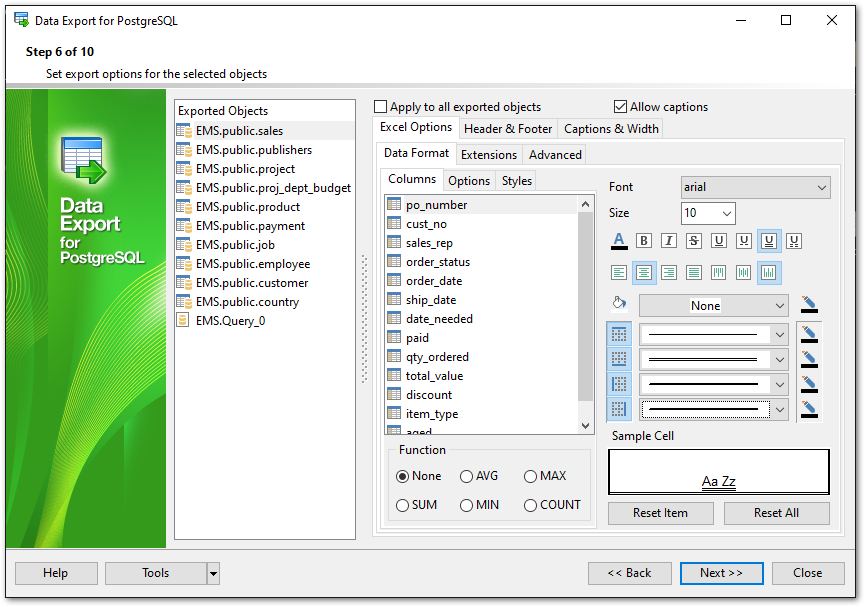Select the AVG function radio button
This screenshot has height=607, width=865.
(x=466, y=476)
